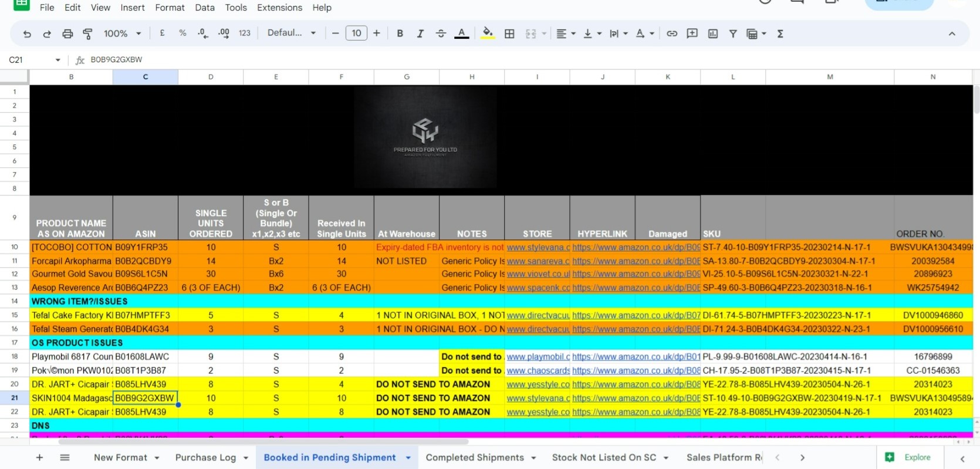This screenshot has width=980, height=469.
Task: Open the 100% zoom dropdown
Action: pyautogui.click(x=122, y=33)
